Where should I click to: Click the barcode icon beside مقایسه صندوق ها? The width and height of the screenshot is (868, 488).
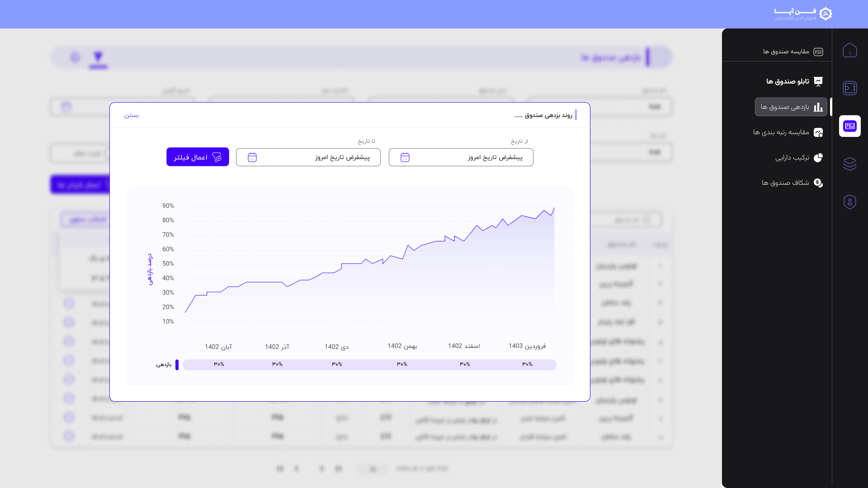818,52
